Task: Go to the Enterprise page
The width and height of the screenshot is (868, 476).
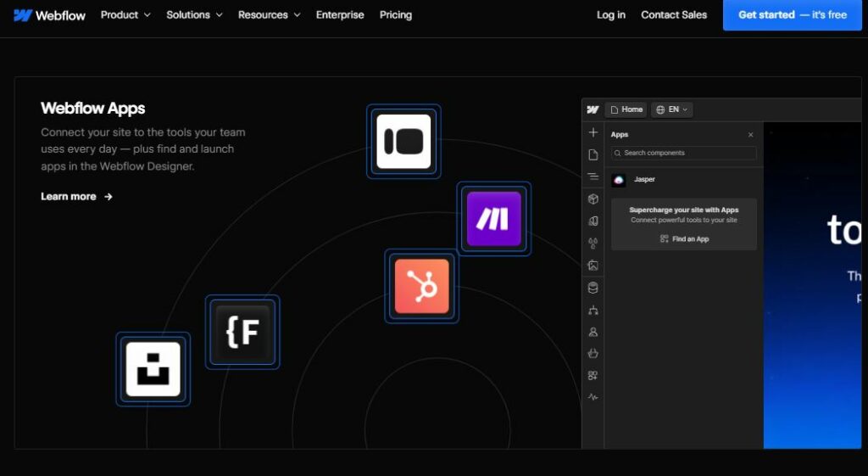Action: pos(340,15)
